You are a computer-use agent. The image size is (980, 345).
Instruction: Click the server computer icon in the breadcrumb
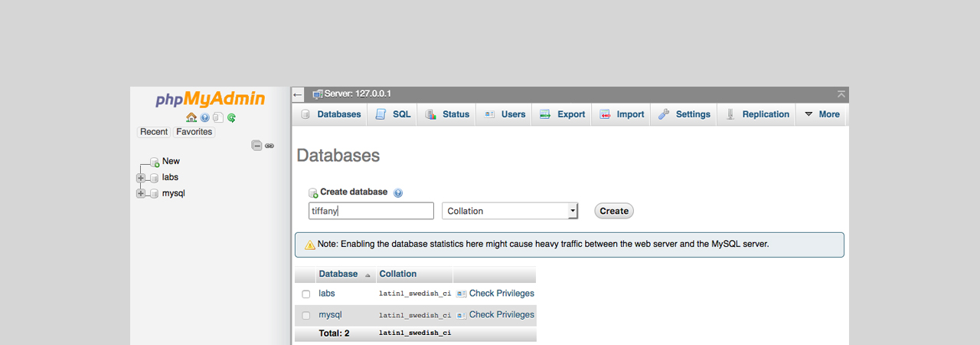[x=318, y=94]
